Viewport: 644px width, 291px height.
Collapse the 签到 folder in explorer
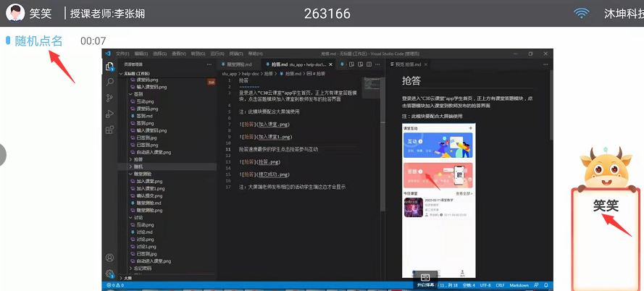(x=138, y=94)
